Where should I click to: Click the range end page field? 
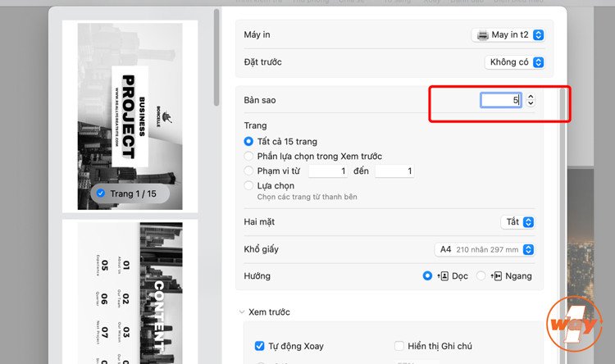point(394,171)
